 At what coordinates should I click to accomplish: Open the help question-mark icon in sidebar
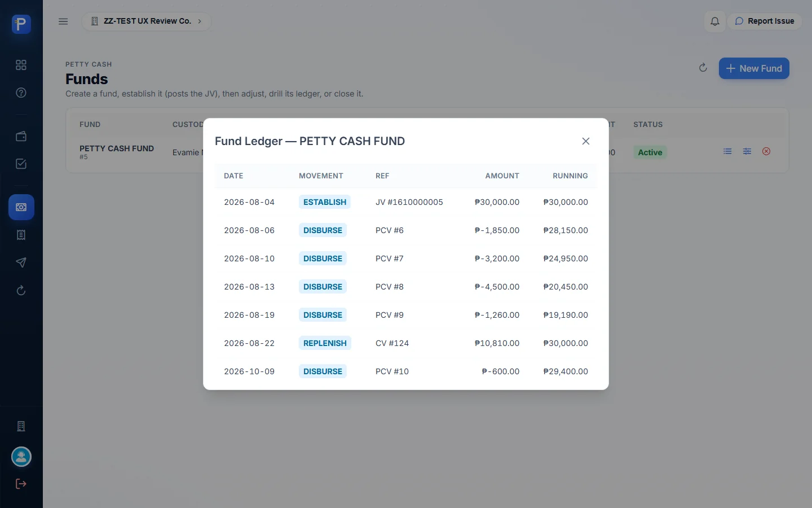click(x=21, y=93)
